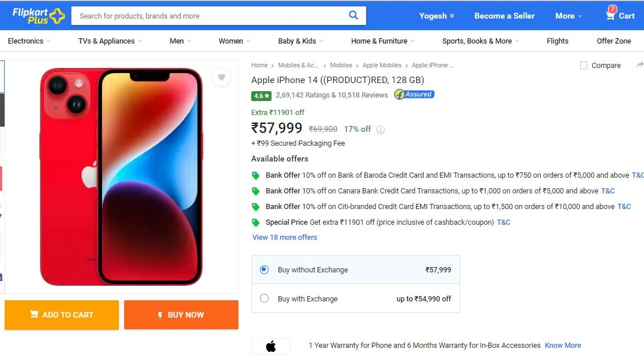Click the Flipkart Assured badge

[x=414, y=95]
